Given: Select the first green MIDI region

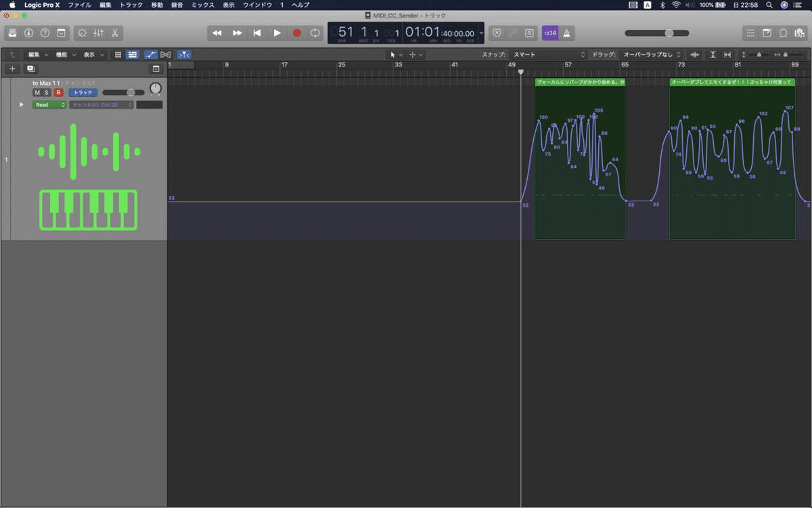Looking at the screenshot, I should [x=580, y=158].
